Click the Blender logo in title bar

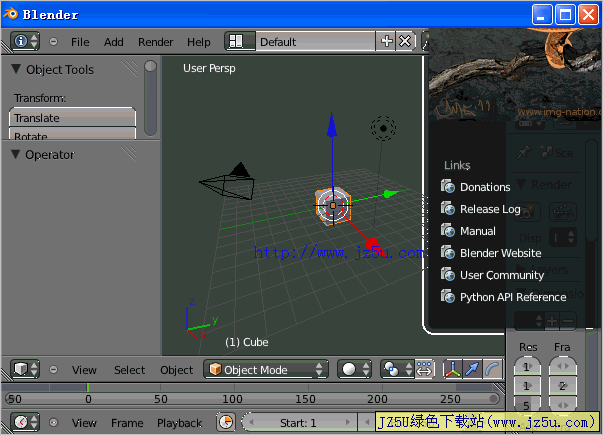(x=11, y=14)
